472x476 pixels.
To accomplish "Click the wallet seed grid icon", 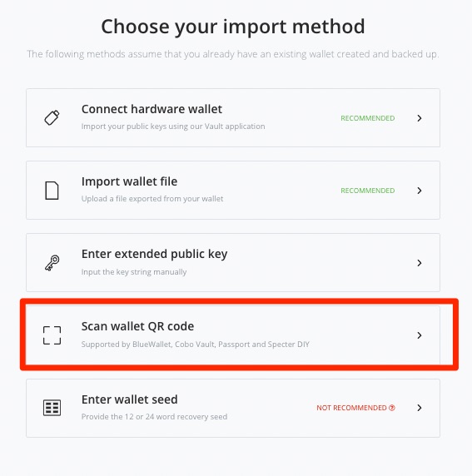I will click(52, 408).
